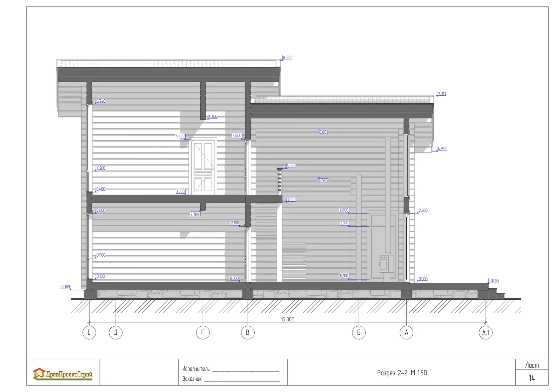Select axis marker circle В
This screenshot has width=555, height=392.
pyautogui.click(x=248, y=332)
